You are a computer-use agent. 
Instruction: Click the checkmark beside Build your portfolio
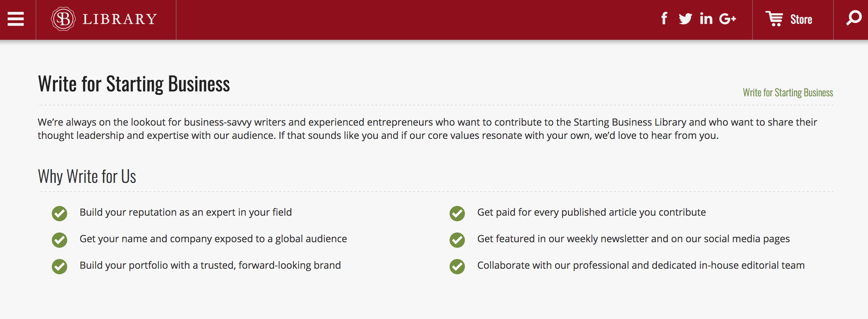(x=60, y=266)
